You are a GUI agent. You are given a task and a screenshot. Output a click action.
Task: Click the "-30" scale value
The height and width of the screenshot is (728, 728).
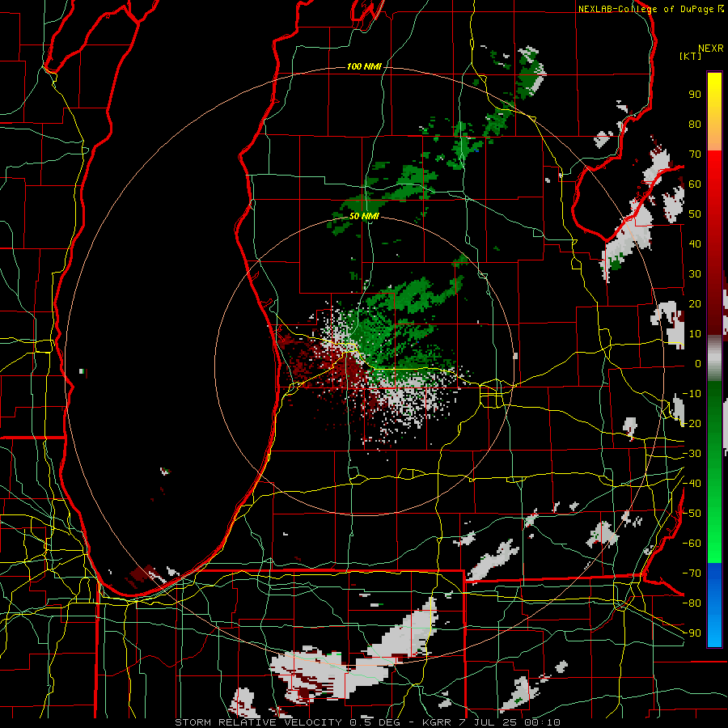[692, 454]
